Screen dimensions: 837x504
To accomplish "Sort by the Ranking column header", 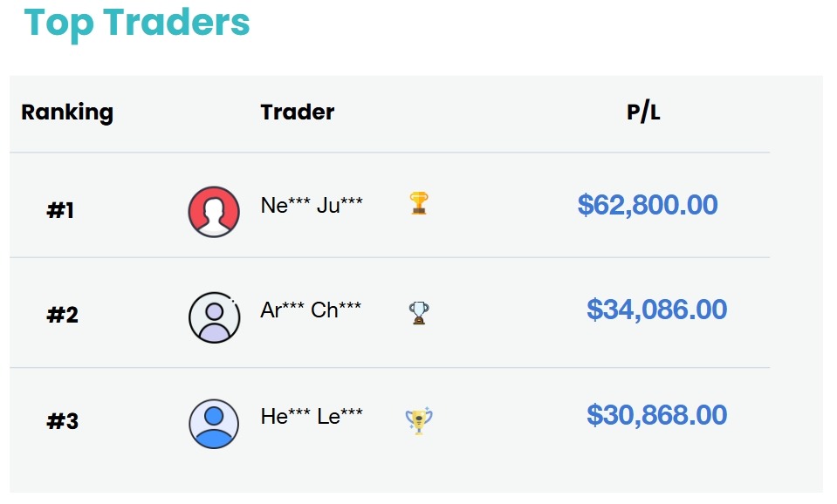I will 67,112.
